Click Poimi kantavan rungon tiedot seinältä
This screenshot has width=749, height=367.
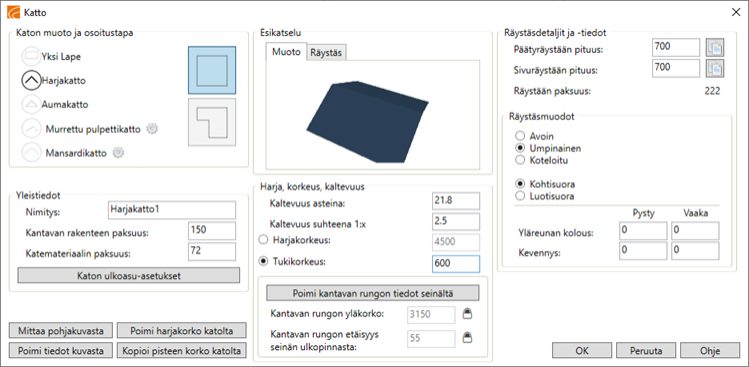pyautogui.click(x=373, y=292)
